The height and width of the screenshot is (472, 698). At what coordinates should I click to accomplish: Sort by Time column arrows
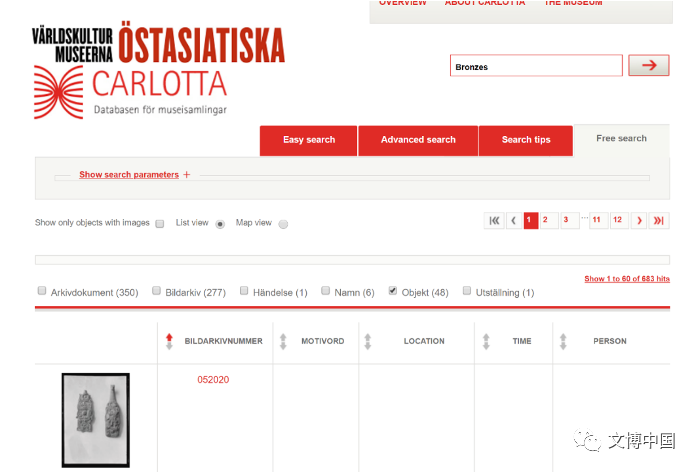point(486,342)
